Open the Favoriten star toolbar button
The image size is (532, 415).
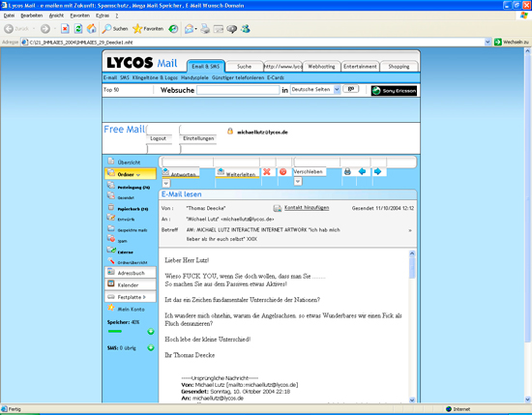pos(148,29)
